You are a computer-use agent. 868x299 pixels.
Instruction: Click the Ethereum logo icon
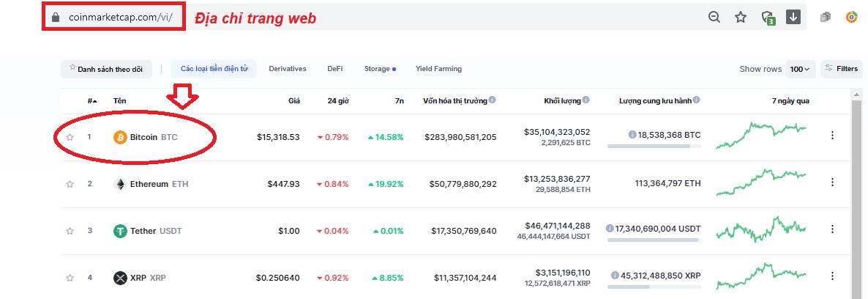point(120,184)
